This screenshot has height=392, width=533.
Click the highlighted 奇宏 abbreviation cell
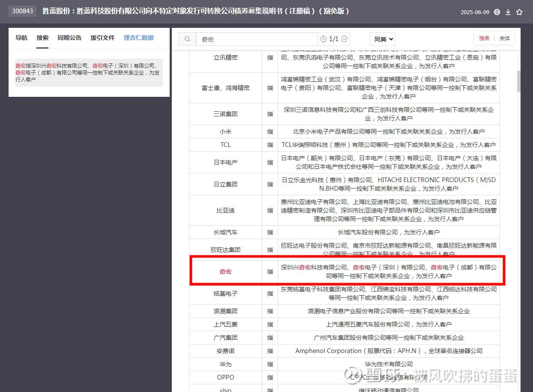point(225,272)
